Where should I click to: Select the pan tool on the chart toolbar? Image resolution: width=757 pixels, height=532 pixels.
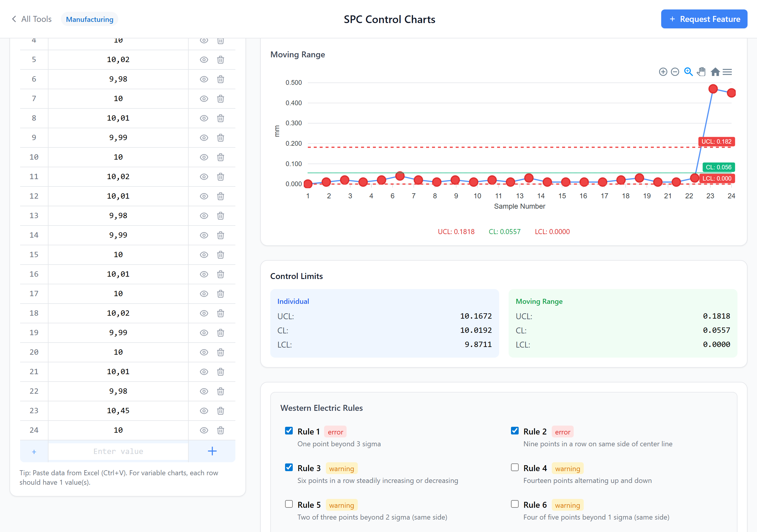(701, 72)
